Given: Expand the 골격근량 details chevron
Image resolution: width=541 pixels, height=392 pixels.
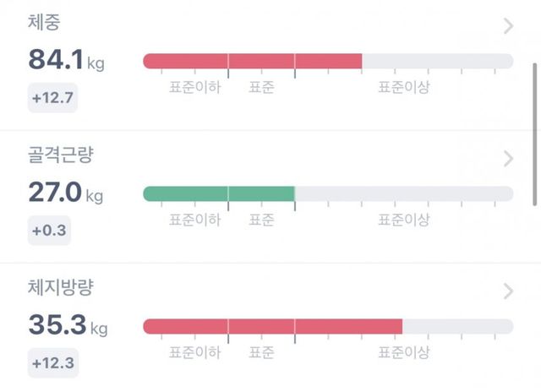Looking at the screenshot, I should pos(508,159).
